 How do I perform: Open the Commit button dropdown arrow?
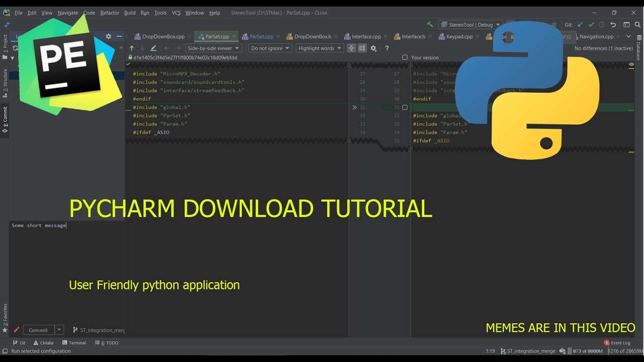59,330
